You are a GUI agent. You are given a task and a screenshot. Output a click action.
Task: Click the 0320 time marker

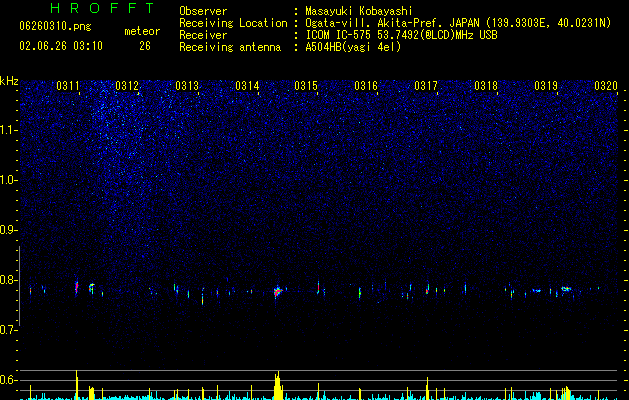click(606, 86)
